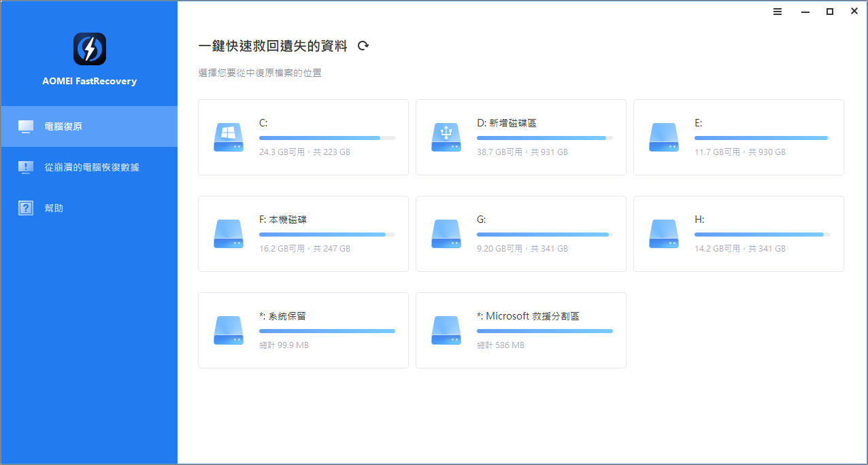Click the H: drive usage bar
Viewport: 868px width, 465px height.
coord(763,235)
